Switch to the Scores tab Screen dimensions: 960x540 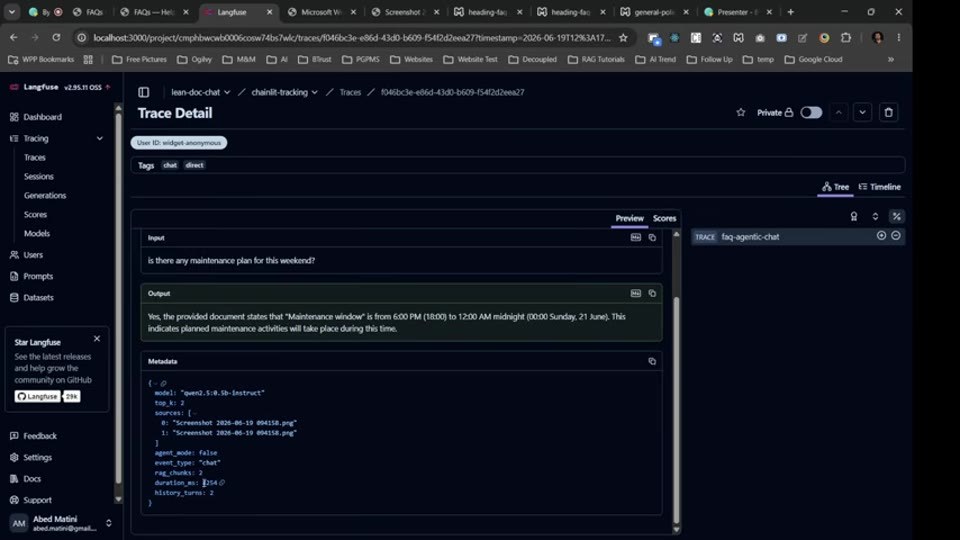(x=664, y=219)
